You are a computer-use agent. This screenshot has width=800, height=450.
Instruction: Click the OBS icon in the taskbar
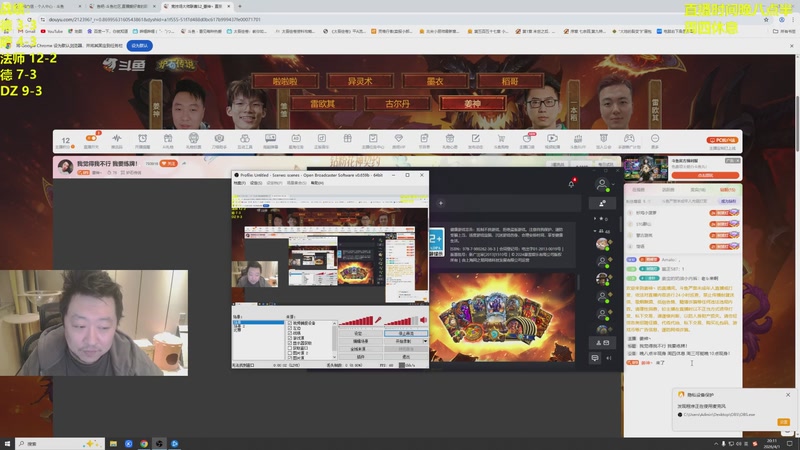159,444
